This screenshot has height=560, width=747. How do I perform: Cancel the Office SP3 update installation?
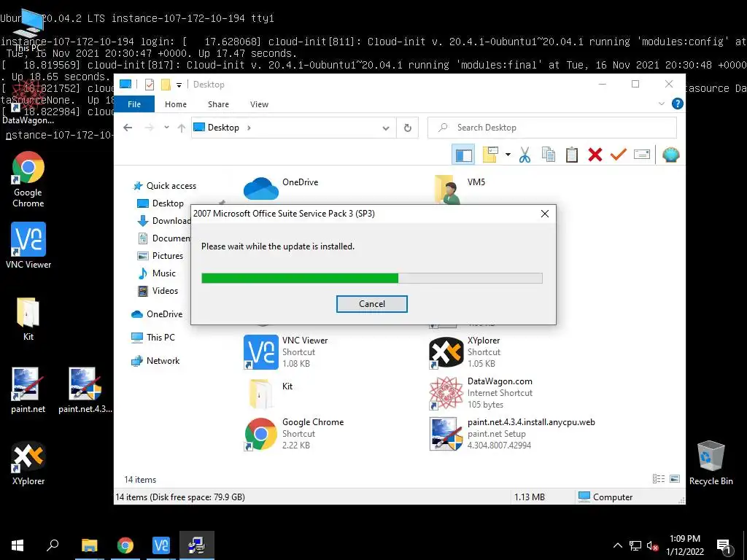coord(371,304)
